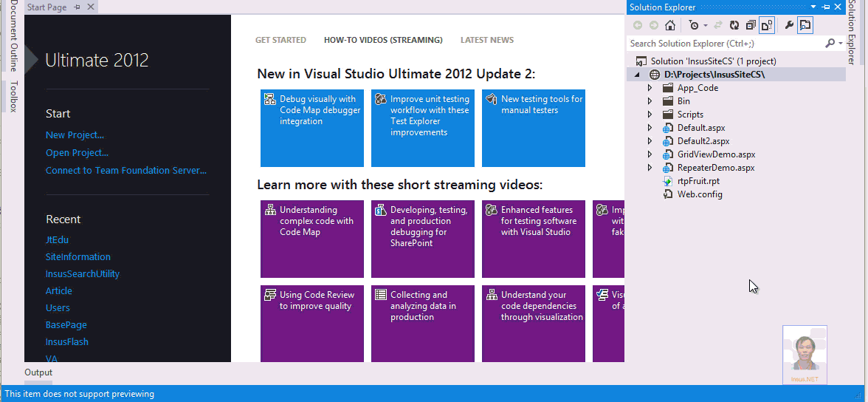868x402 pixels.
Task: Click the Web.config file icon
Action: [x=668, y=194]
